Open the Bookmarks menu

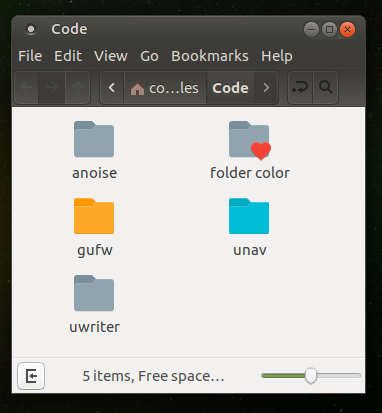click(x=210, y=56)
